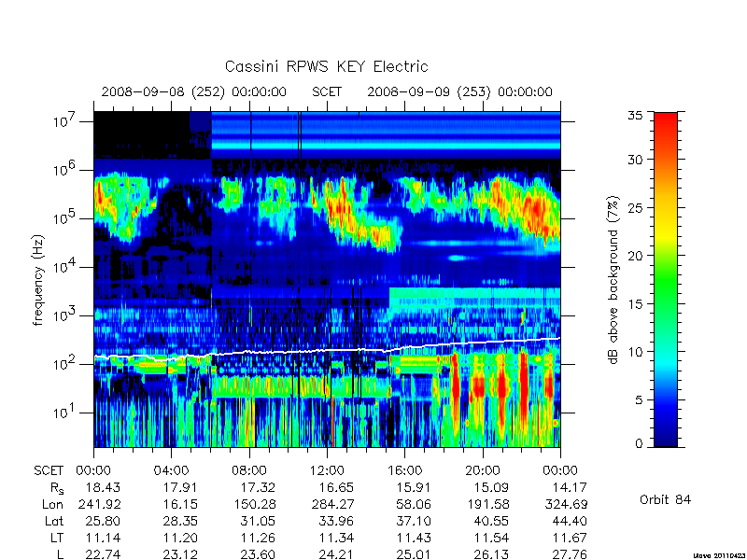Click Rs value 16.65
The height and width of the screenshot is (560, 747).
(x=336, y=487)
